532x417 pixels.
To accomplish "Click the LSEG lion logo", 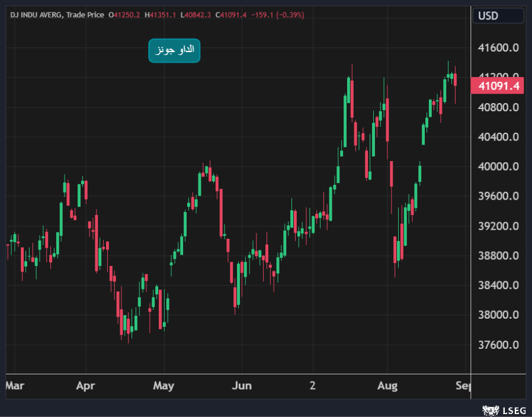I will click(x=489, y=410).
